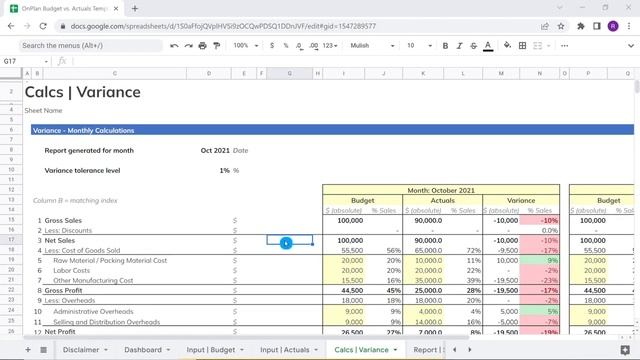Switch to the Dashboard sheet tab
Viewport: 640px width, 360px height.
(143, 350)
